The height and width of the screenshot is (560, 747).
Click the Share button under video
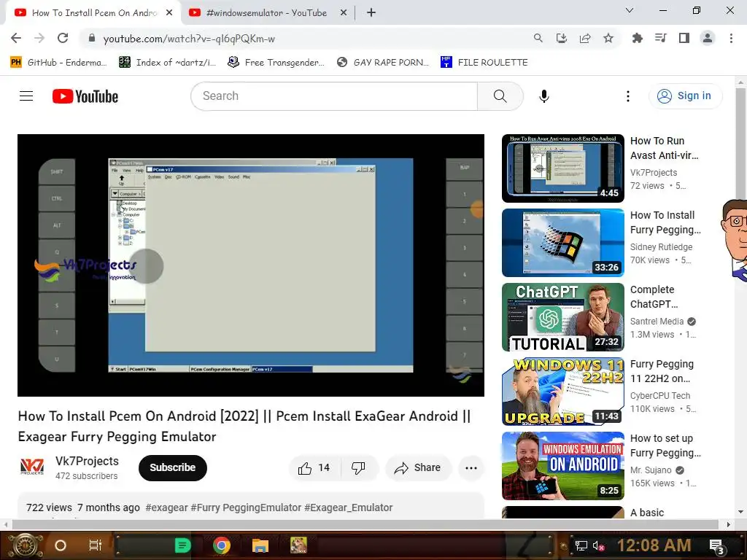pyautogui.click(x=418, y=467)
